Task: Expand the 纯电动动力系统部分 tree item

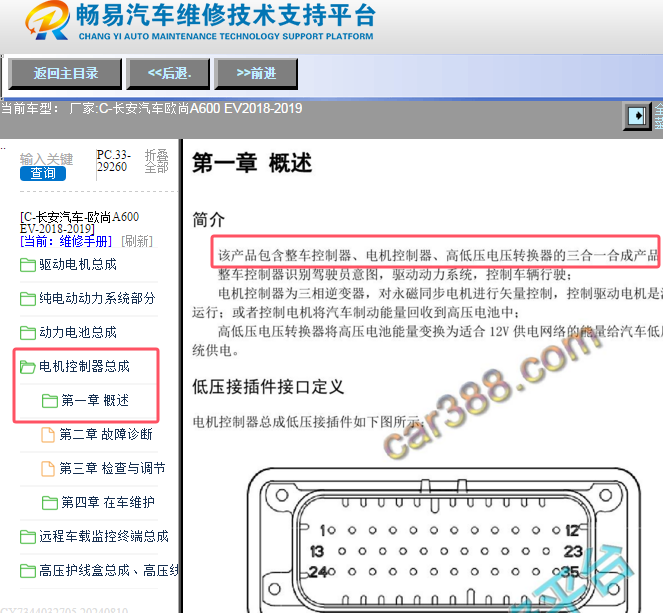Action: pos(97,298)
